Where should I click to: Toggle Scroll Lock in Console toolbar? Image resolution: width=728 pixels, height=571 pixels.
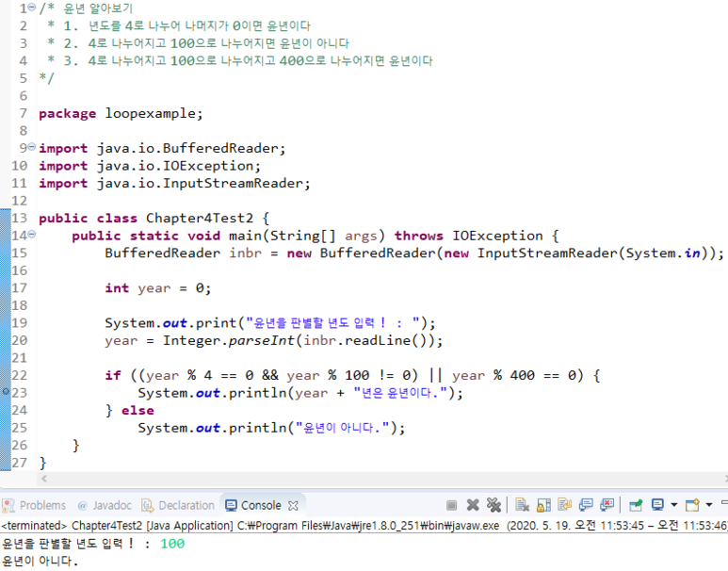pos(543,505)
